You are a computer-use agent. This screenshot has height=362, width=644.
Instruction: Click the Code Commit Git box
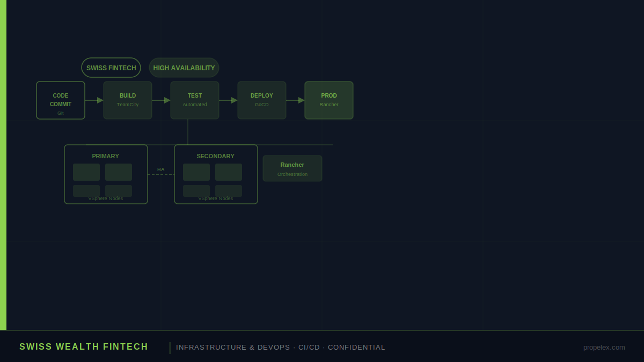click(61, 100)
